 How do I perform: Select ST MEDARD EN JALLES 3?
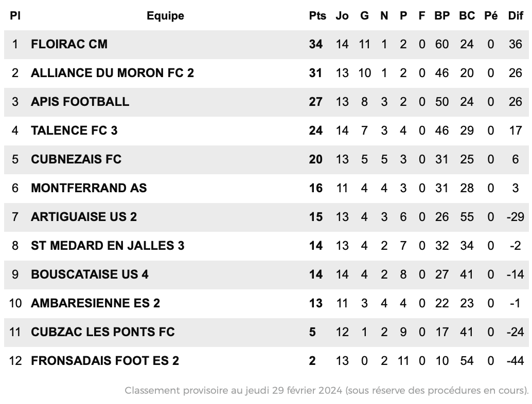tap(108, 246)
